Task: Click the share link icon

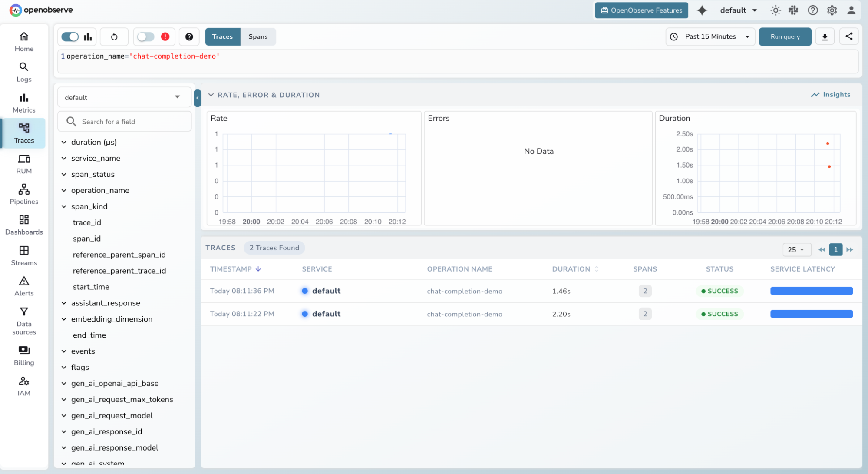Action: tap(849, 36)
